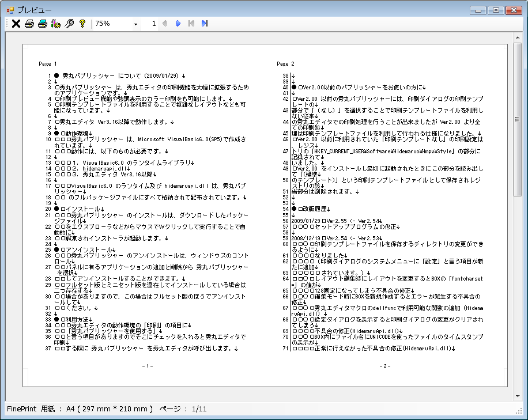The width and height of the screenshot is (528, 420).
Task: Jump to the last page
Action: [205, 24]
